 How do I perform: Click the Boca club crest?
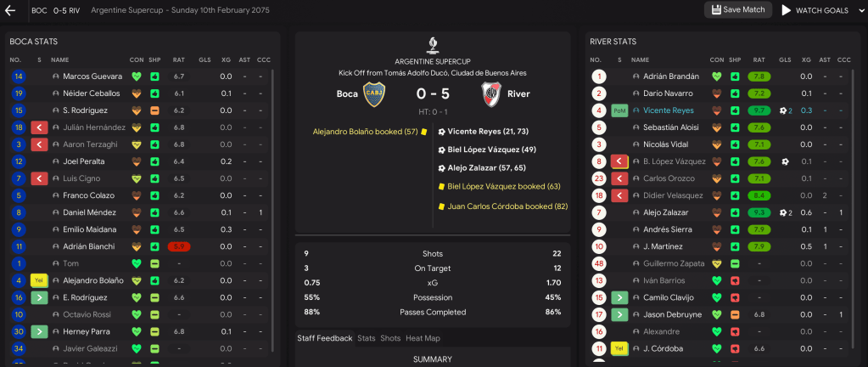coord(374,93)
